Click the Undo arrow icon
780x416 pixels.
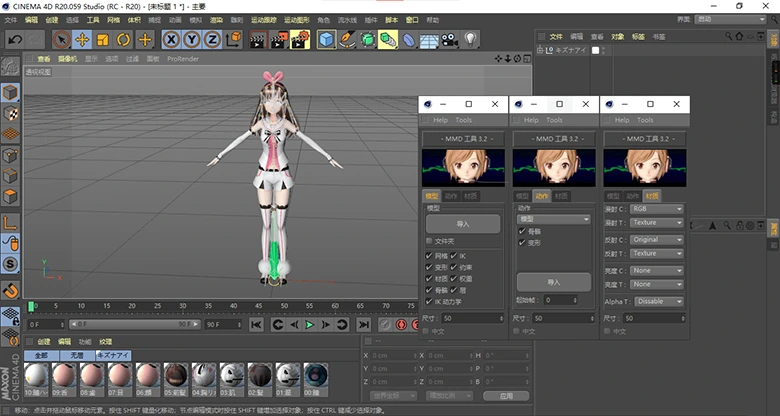(x=14, y=39)
